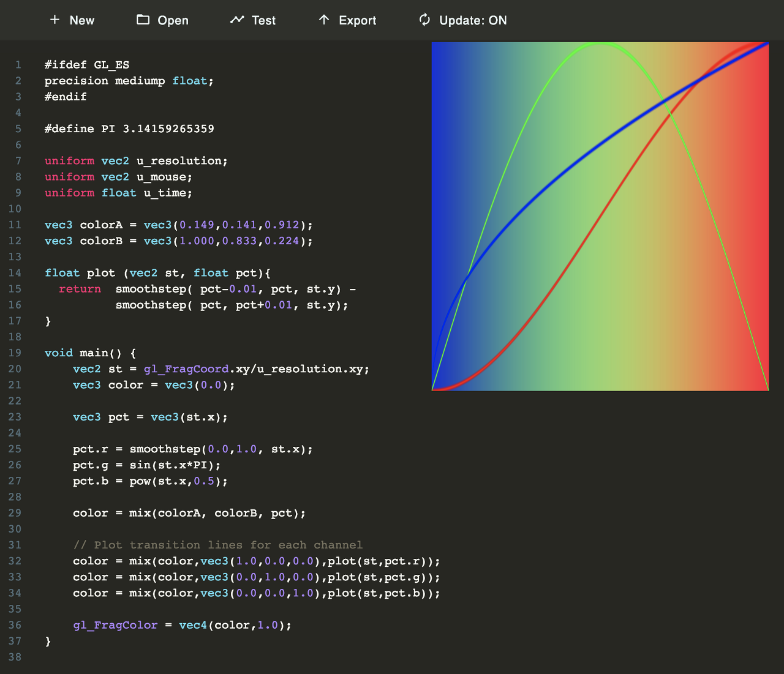Select line number 38 in gutter
784x674 pixels.
(15, 657)
